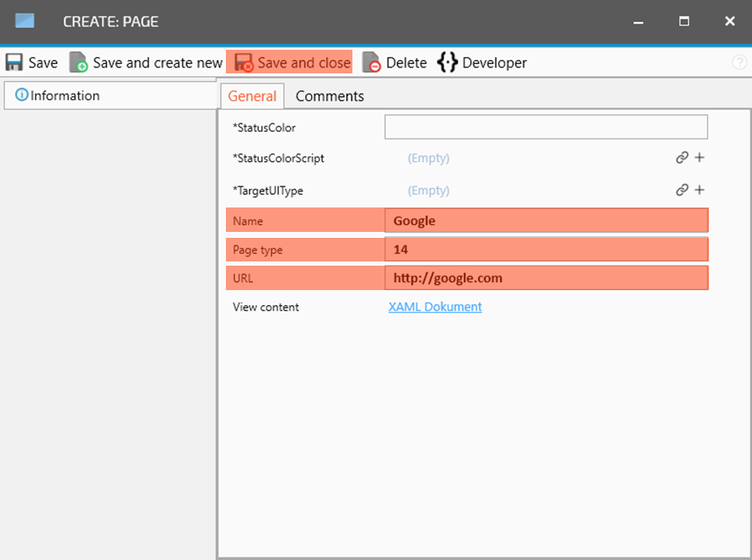
Task: Focus the Name field containing Google
Action: [545, 221]
